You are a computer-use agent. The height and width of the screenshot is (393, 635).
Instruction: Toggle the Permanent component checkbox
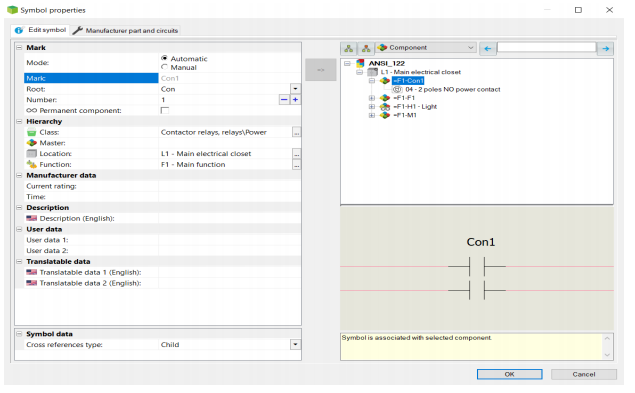(x=165, y=111)
